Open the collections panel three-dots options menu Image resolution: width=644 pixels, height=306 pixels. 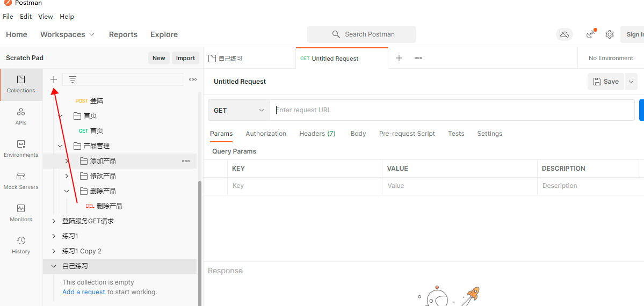(193, 79)
